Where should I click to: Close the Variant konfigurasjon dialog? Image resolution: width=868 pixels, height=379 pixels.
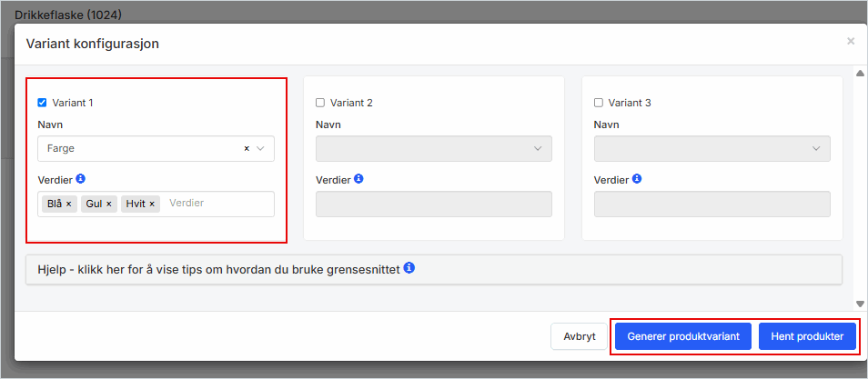click(x=851, y=42)
